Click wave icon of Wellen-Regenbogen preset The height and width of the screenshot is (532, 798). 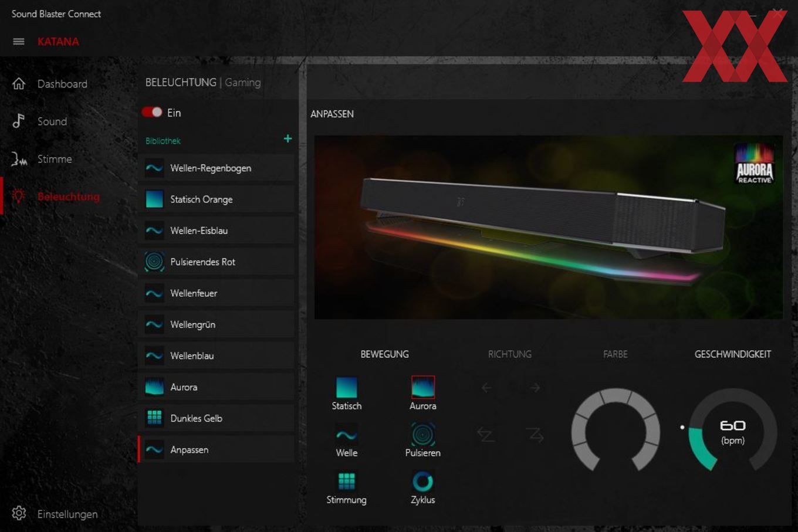pos(154,168)
